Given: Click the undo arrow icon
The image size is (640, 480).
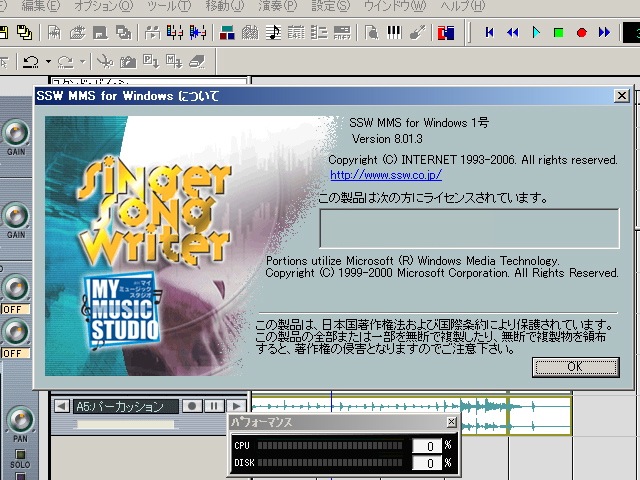Looking at the screenshot, I should click(30, 62).
